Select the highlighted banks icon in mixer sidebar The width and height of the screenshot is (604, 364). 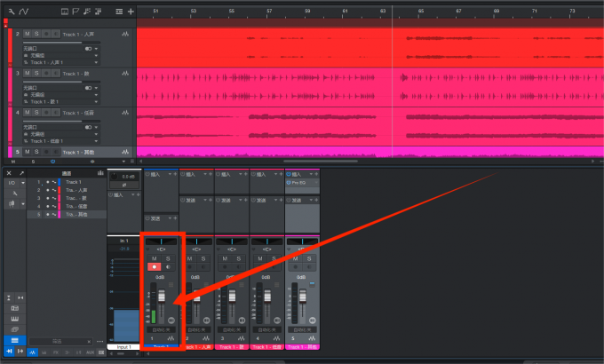pyautogui.click(x=14, y=340)
